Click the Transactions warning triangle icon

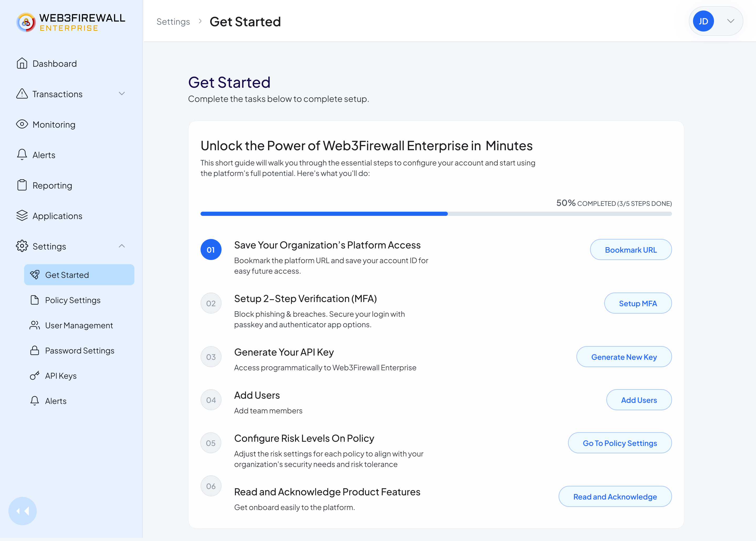click(x=22, y=93)
